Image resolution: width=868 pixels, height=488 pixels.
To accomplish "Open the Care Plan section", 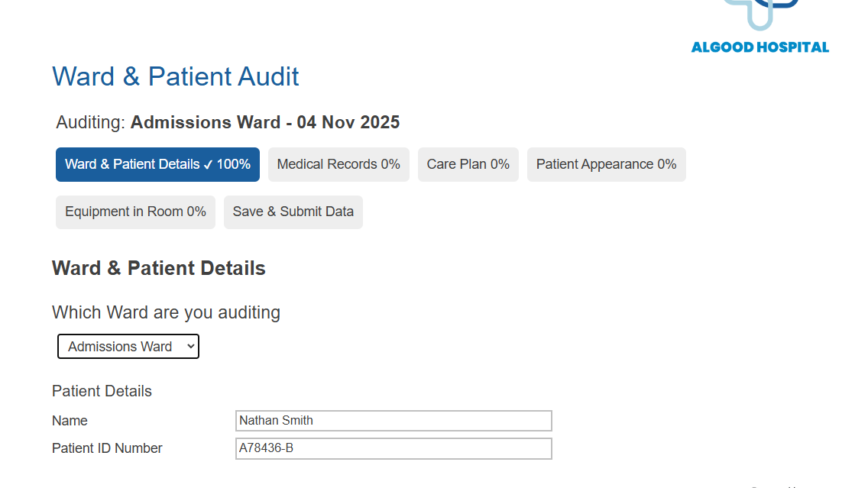I will click(468, 164).
